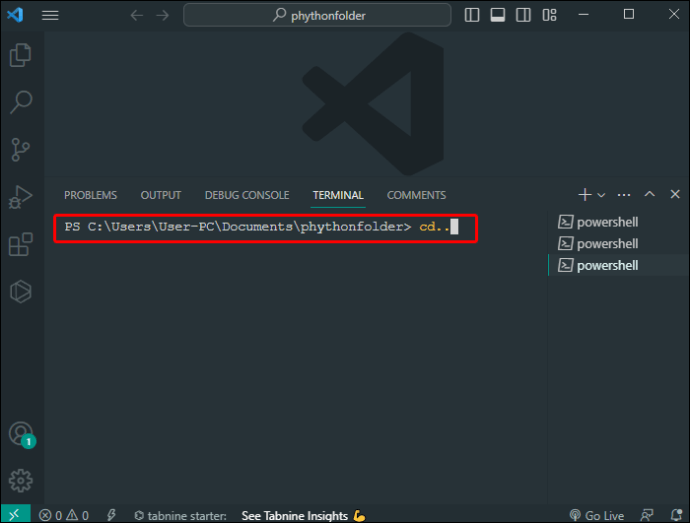Open the remote window status button
The image size is (690, 523).
(15, 514)
